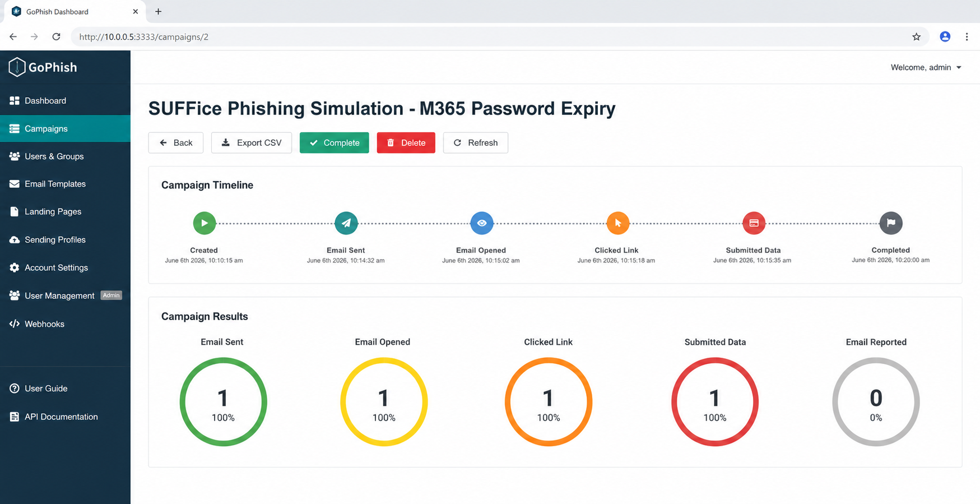
Task: Select Campaigns in the sidebar
Action: pyautogui.click(x=65, y=128)
